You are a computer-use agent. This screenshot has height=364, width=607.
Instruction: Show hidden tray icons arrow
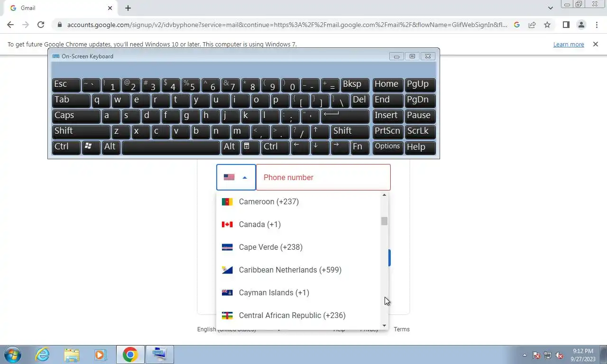[x=524, y=355]
